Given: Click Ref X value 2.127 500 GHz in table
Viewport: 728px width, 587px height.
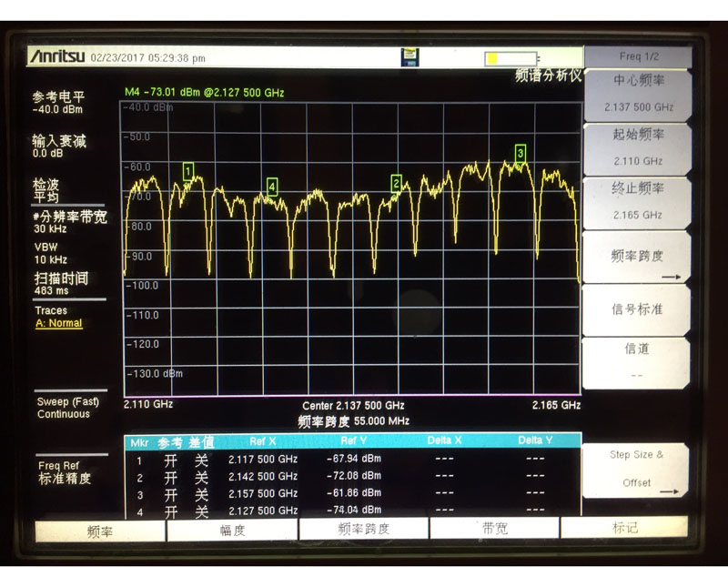Looking at the screenshot, I should coord(263,511).
